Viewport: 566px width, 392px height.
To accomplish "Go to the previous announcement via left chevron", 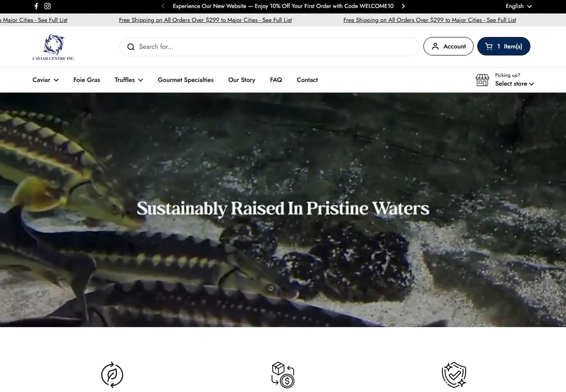I will point(163,6).
